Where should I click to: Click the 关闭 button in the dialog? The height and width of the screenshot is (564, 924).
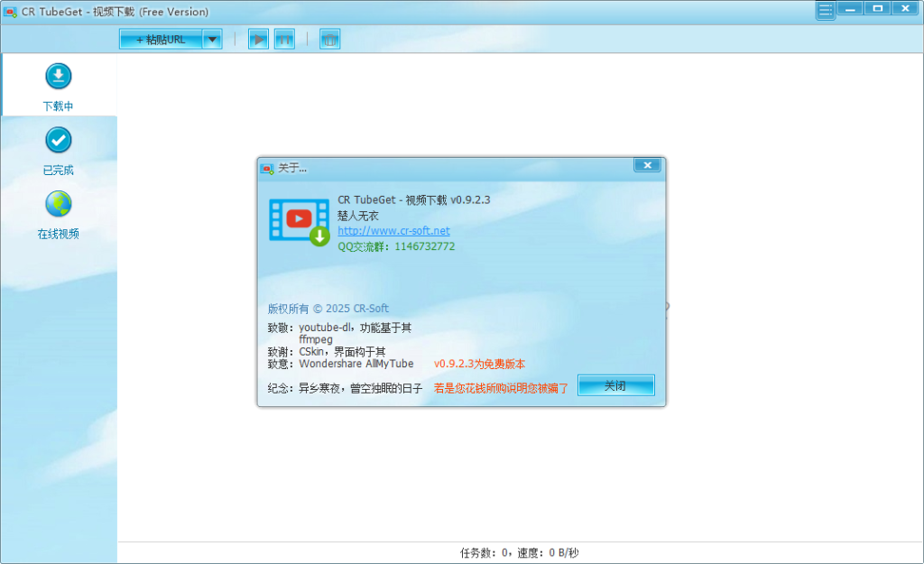click(x=615, y=385)
